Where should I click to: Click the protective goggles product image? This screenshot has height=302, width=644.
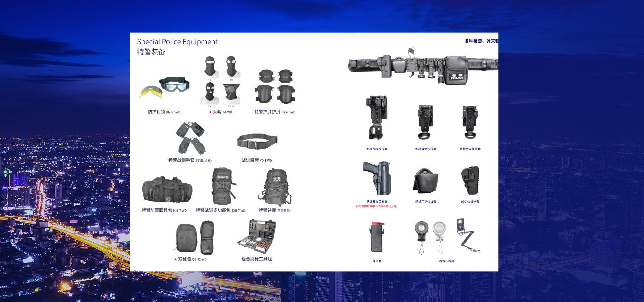coord(164,87)
